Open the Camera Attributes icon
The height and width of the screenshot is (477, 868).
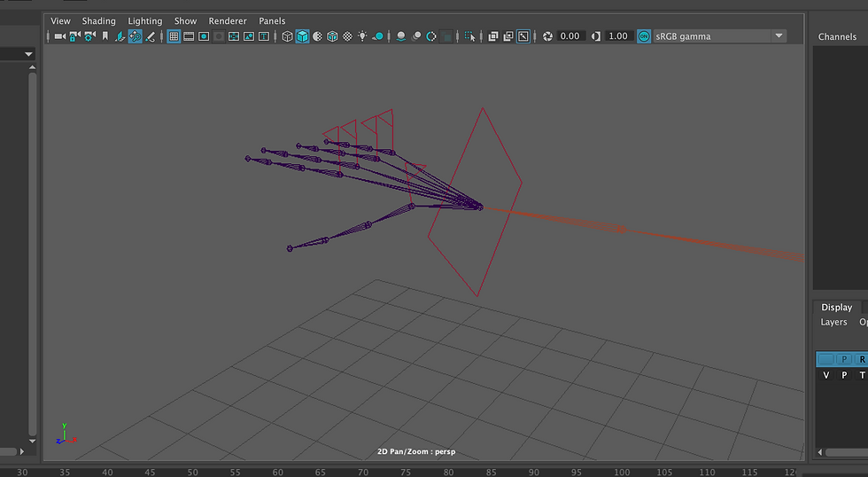click(89, 36)
